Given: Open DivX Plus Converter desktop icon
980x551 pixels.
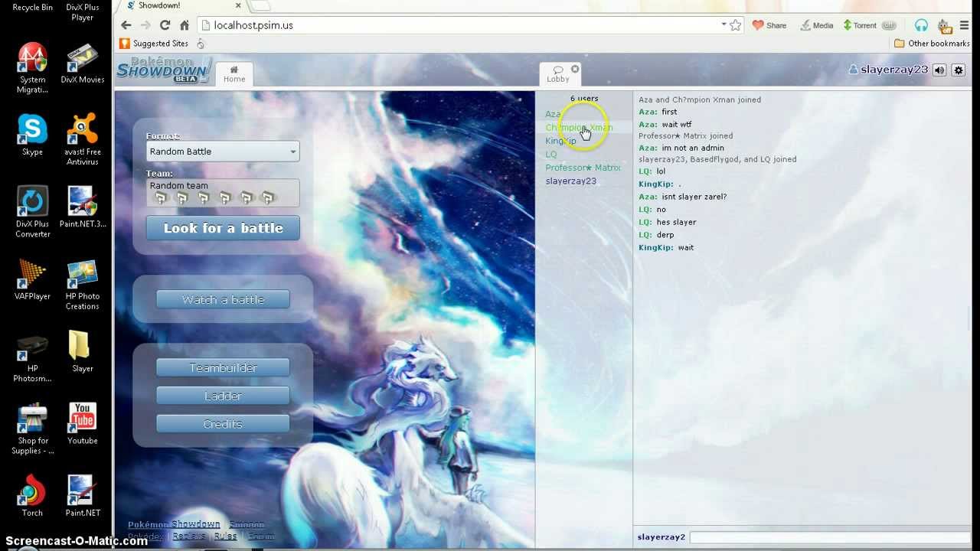Looking at the screenshot, I should tap(32, 212).
